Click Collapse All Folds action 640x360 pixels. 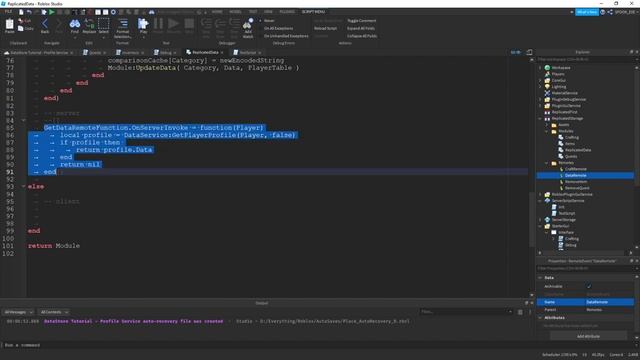(362, 36)
